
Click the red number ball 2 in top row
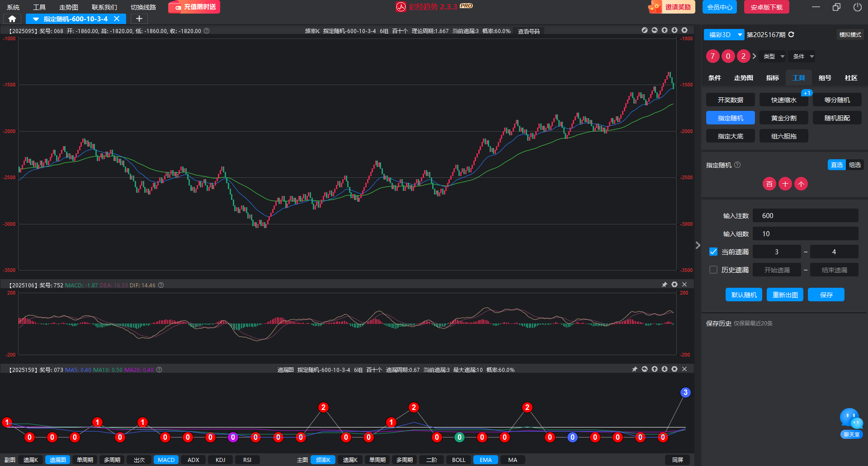(x=744, y=56)
